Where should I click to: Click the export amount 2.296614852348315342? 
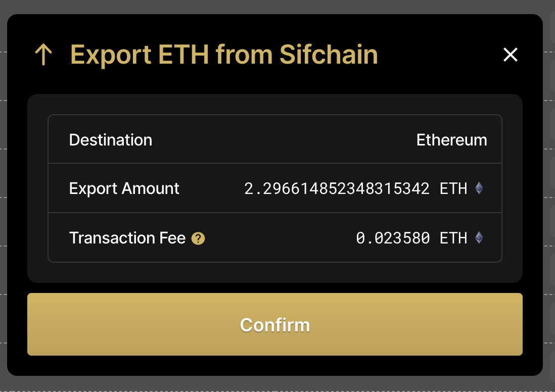click(337, 189)
